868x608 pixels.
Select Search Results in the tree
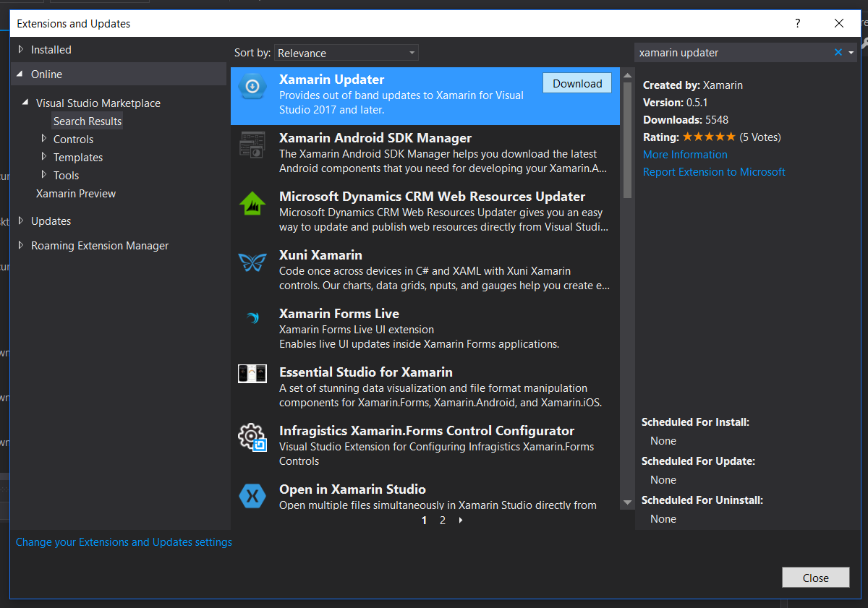pyautogui.click(x=88, y=121)
